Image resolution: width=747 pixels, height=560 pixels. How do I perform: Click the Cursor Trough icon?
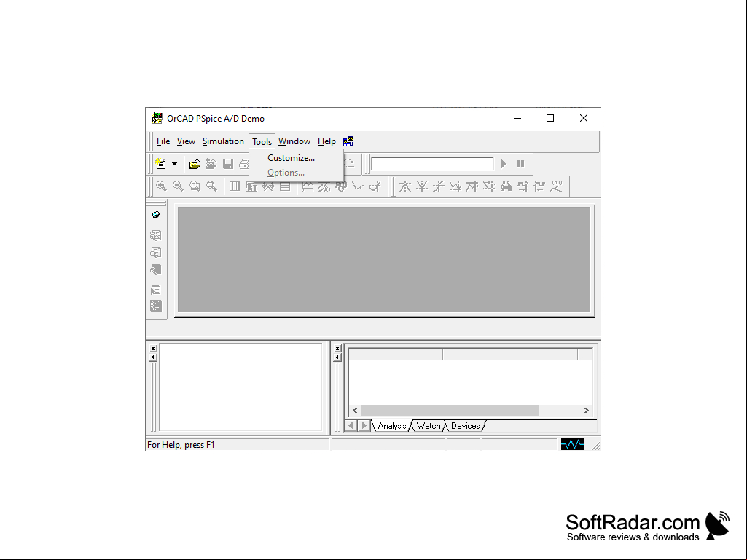tap(422, 186)
